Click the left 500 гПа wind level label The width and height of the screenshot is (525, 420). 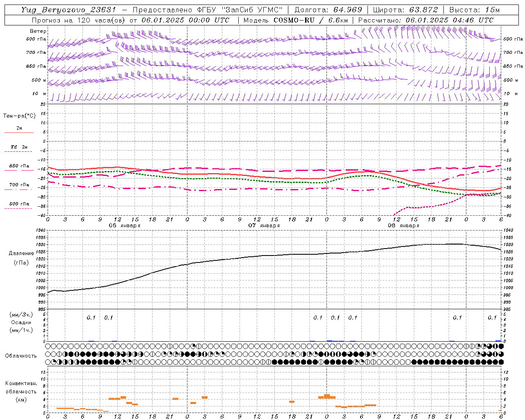[36, 39]
